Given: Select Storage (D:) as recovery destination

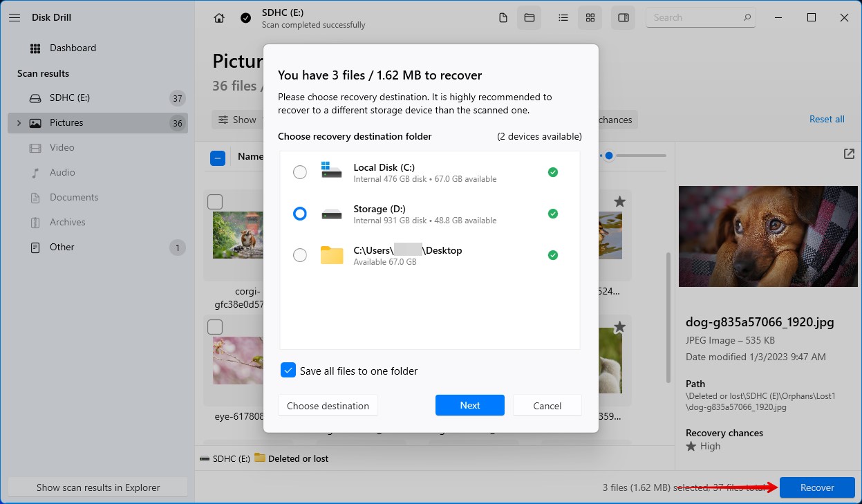Looking at the screenshot, I should (299, 214).
